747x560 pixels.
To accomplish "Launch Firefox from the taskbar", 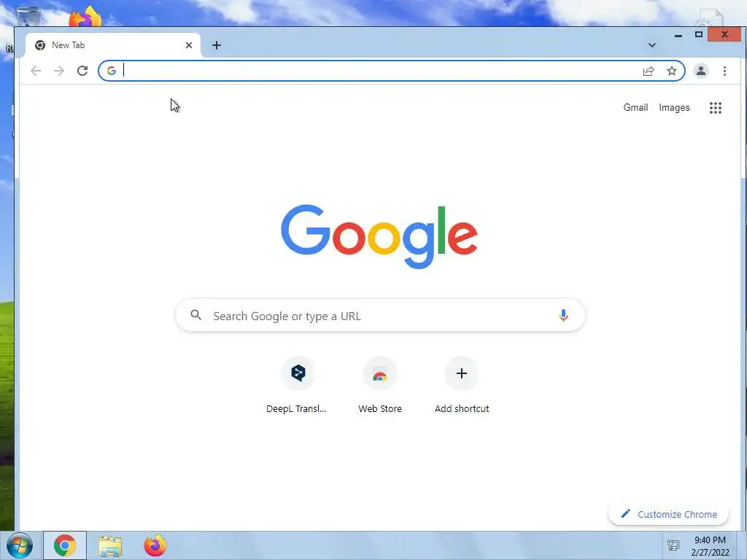I will (155, 545).
